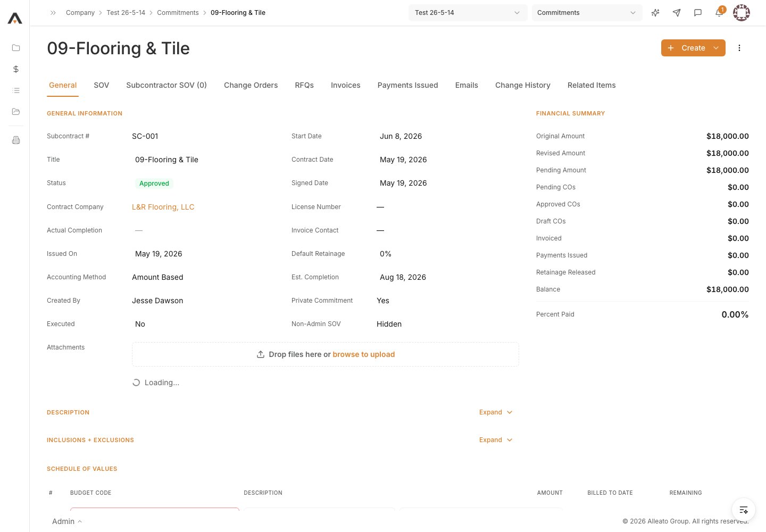Open the AI sparkle assistant icon
This screenshot has width=766, height=532.
pos(655,13)
